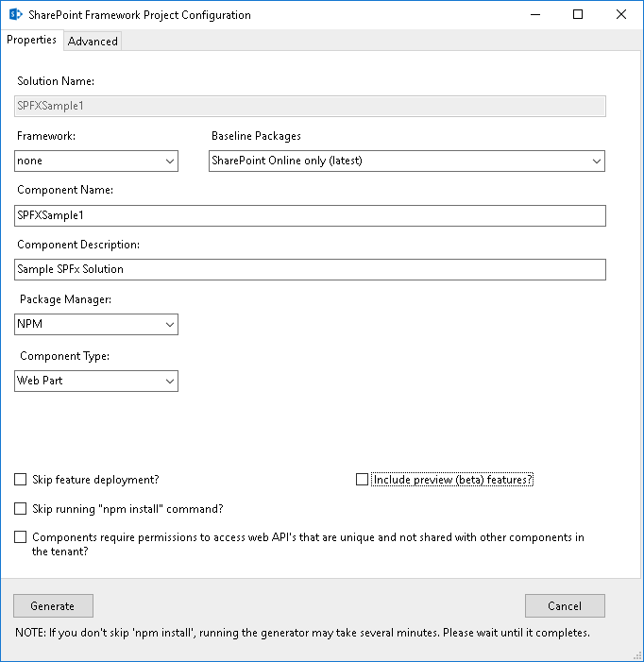644x662 pixels.
Task: Click the Cancel button
Action: pyautogui.click(x=565, y=606)
